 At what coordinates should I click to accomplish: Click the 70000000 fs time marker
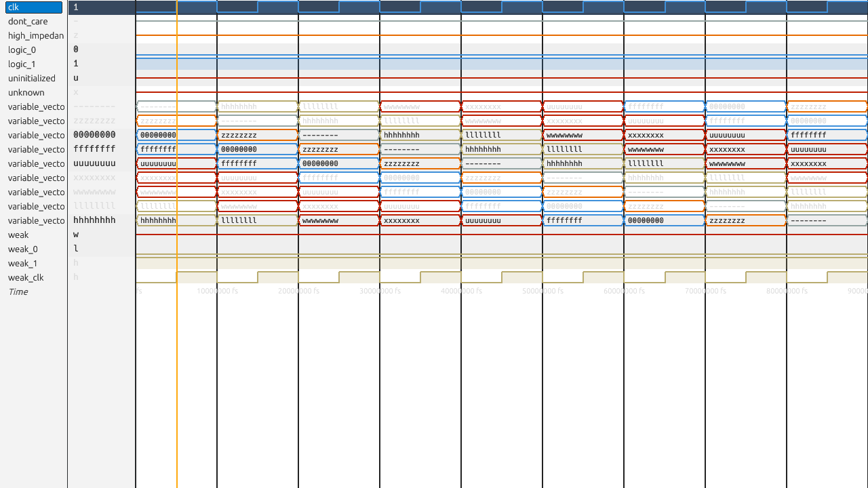[x=705, y=291]
